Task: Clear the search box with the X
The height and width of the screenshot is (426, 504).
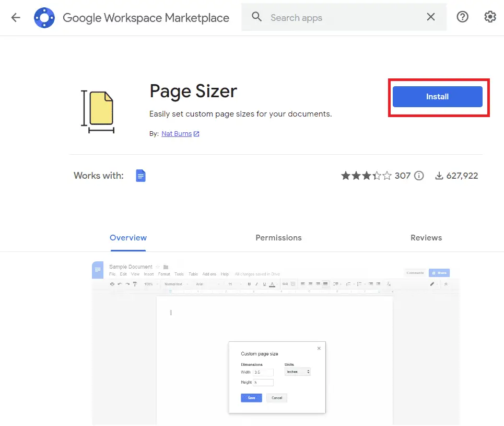Action: point(431,17)
